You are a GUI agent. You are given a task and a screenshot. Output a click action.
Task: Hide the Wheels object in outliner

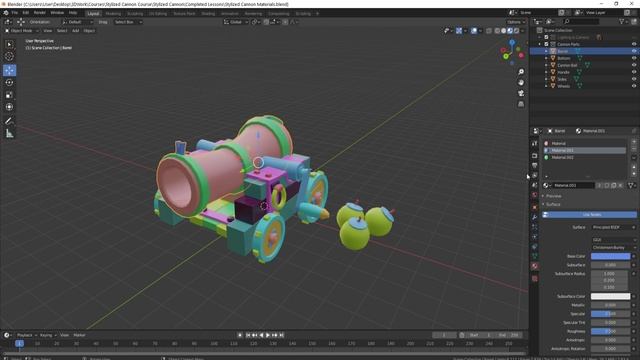click(x=634, y=86)
